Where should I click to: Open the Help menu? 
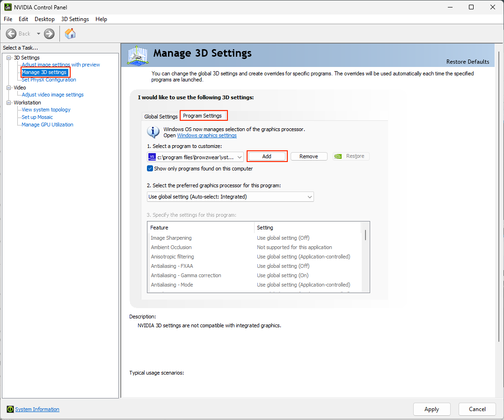coord(101,19)
